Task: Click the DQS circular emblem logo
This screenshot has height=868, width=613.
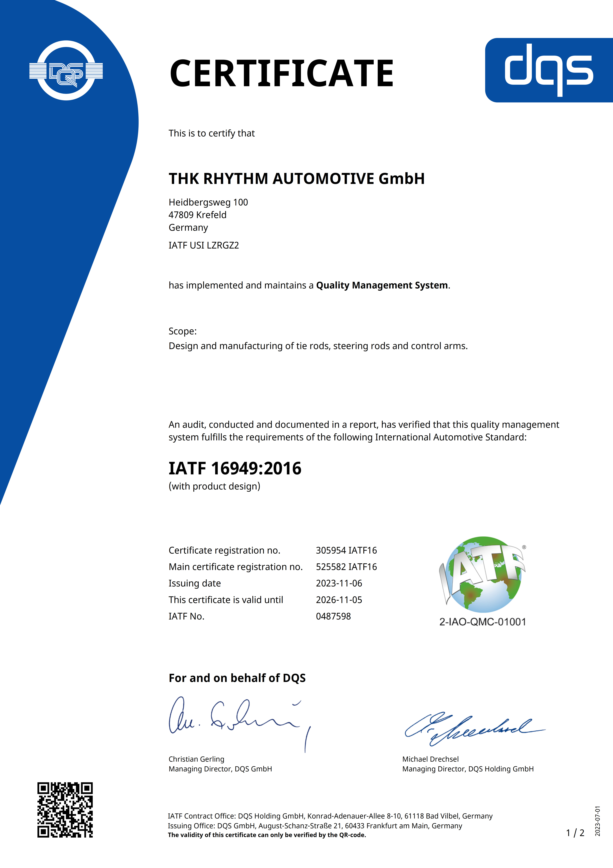Action: 66,71
